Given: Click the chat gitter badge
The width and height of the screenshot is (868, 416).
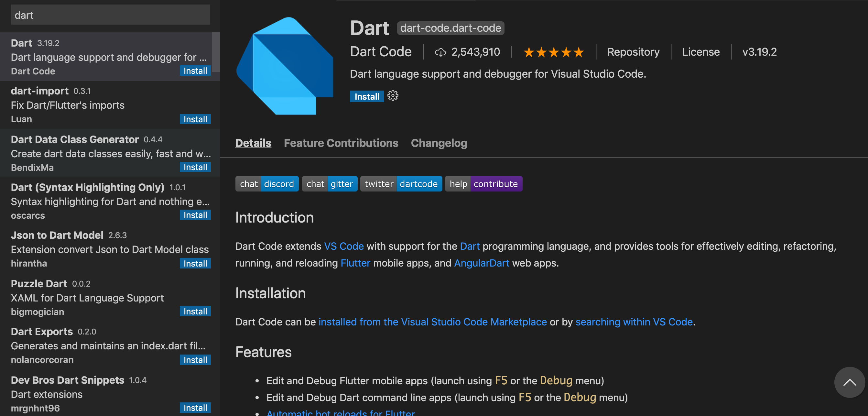Looking at the screenshot, I should pyautogui.click(x=330, y=184).
